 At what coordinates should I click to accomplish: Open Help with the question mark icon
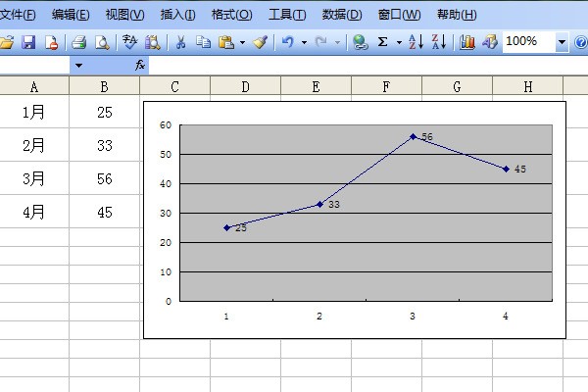(581, 42)
